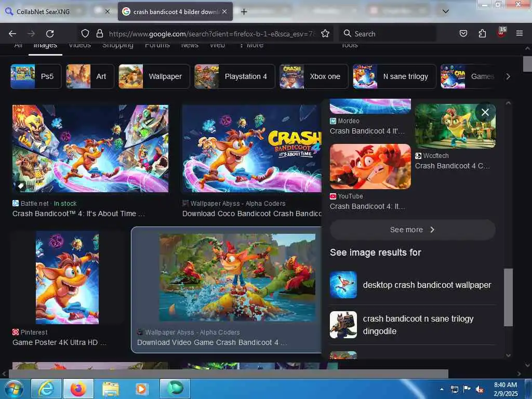The image size is (532, 399).
Task: Launch Internet Explorer from taskbar
Action: [x=46, y=389]
